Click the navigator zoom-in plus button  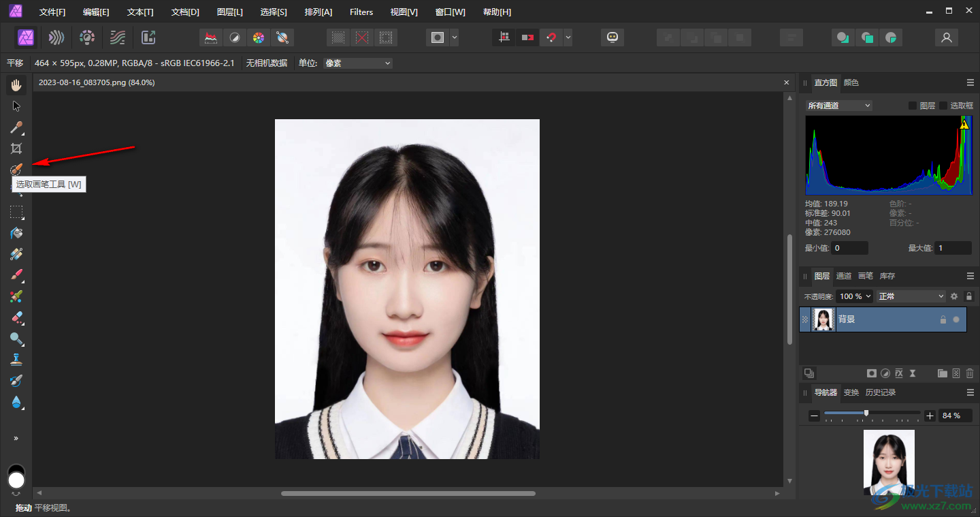(930, 416)
